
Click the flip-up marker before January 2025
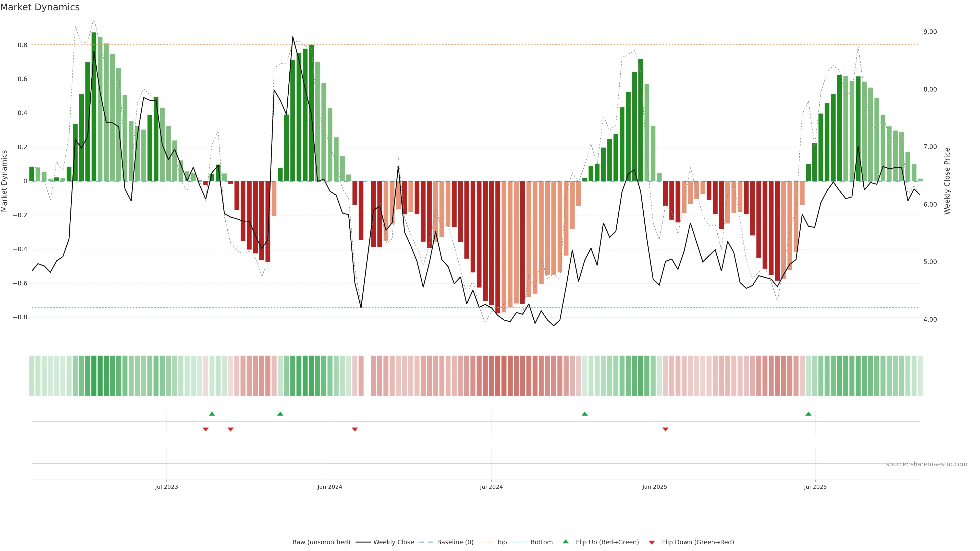point(585,414)
